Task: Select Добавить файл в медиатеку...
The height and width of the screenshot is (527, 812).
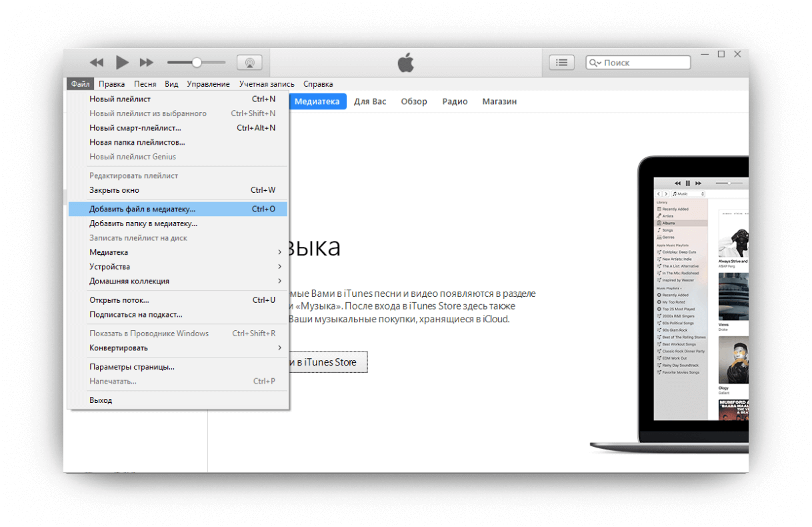Action: [x=178, y=209]
